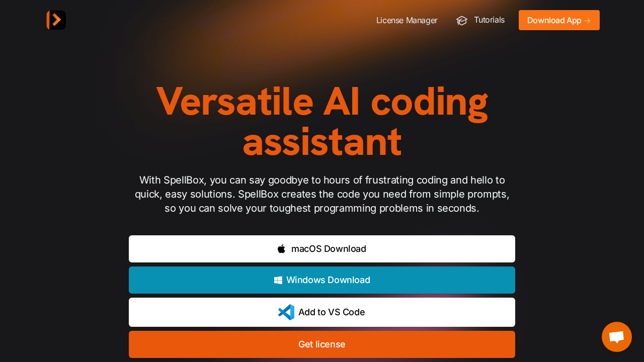This screenshot has height=362, width=644.
Task: Click the play arrow inside the SpellBox logo
Action: click(x=57, y=20)
